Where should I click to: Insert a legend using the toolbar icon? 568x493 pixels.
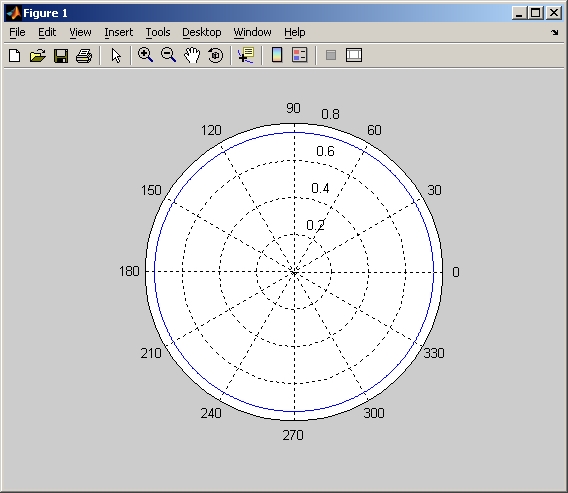click(x=300, y=55)
